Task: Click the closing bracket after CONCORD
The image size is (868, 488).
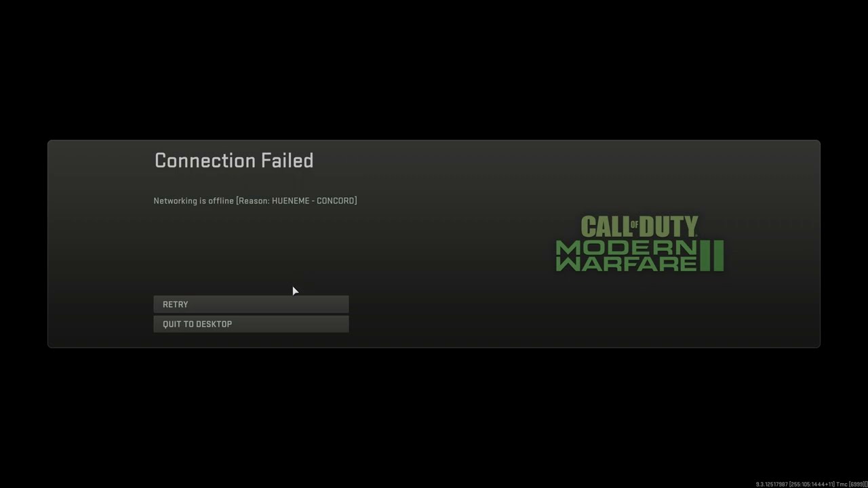Action: (x=355, y=201)
